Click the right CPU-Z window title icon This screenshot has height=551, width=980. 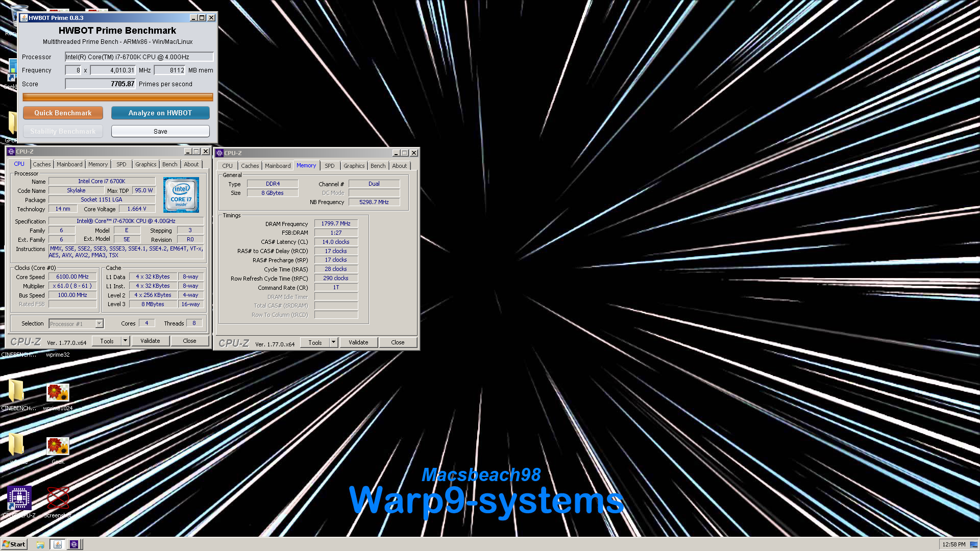point(219,153)
